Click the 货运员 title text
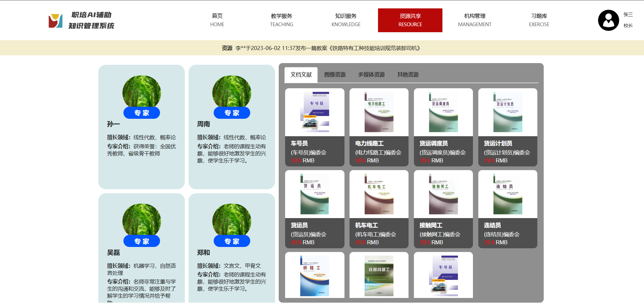Image resolution: width=644 pixels, height=306 pixels. 299,225
